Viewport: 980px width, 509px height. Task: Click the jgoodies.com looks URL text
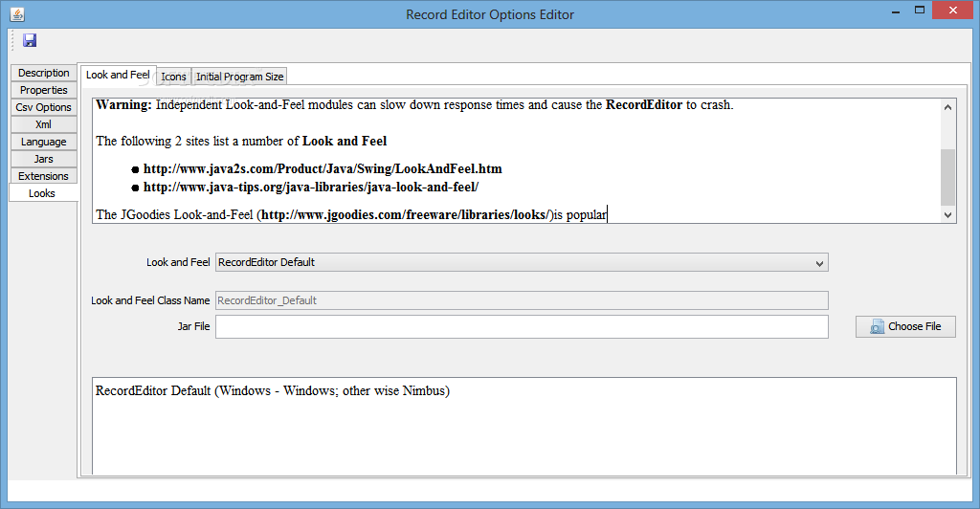tap(405, 215)
